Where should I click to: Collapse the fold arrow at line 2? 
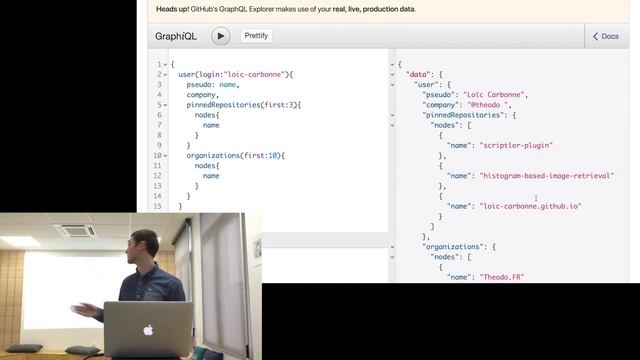165,75
